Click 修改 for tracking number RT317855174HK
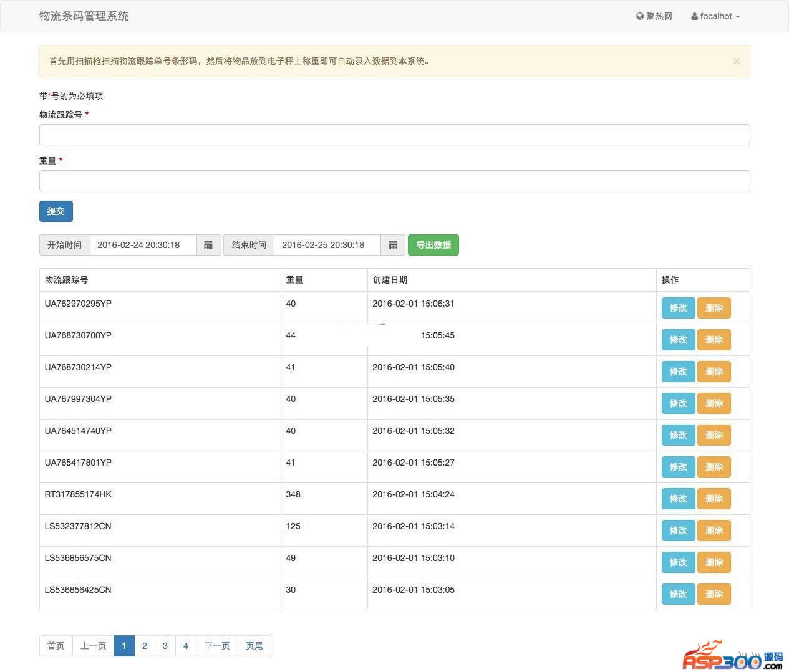The image size is (789, 672). pyautogui.click(x=678, y=499)
